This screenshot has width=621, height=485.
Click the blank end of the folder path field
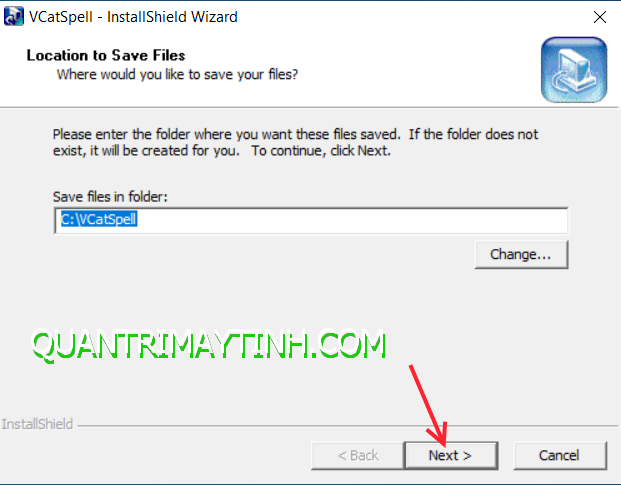click(352, 221)
